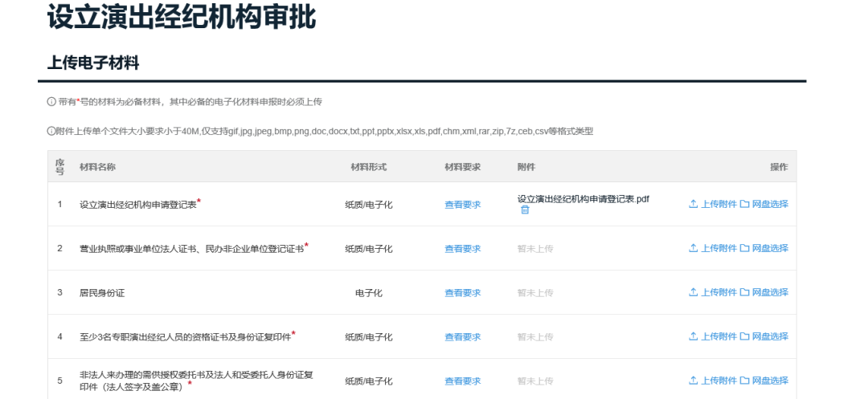Click 上传附件 for 营业执照 row
The width and height of the screenshot is (868, 399).
click(x=719, y=248)
